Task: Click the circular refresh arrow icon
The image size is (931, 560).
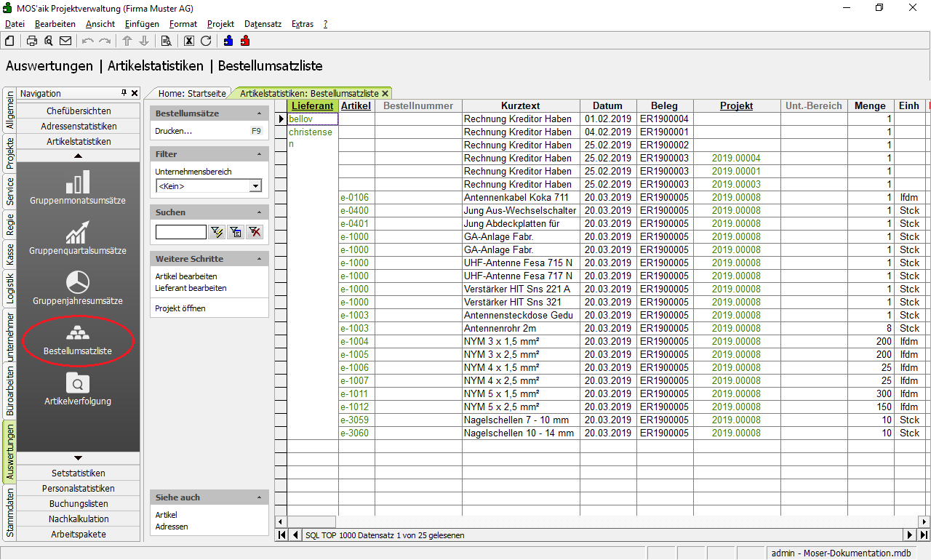Action: coord(206,41)
